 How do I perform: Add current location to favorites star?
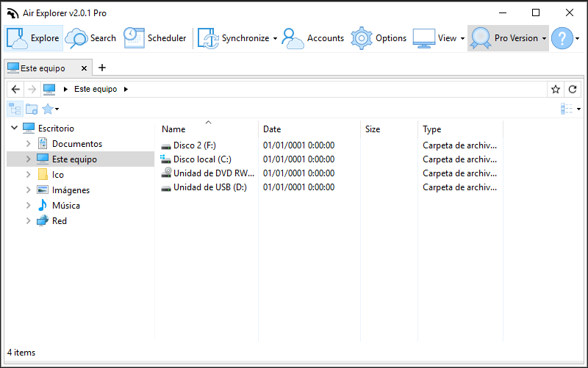click(556, 89)
